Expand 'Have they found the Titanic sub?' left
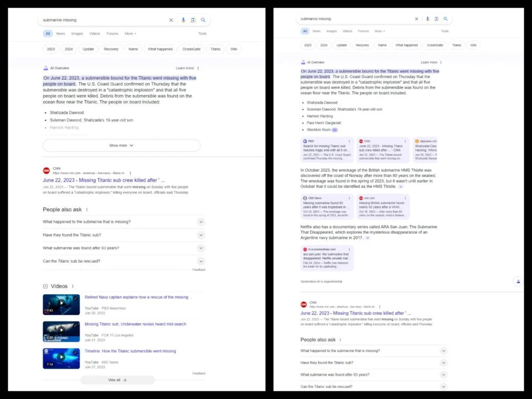The width and height of the screenshot is (532, 399). (201, 235)
